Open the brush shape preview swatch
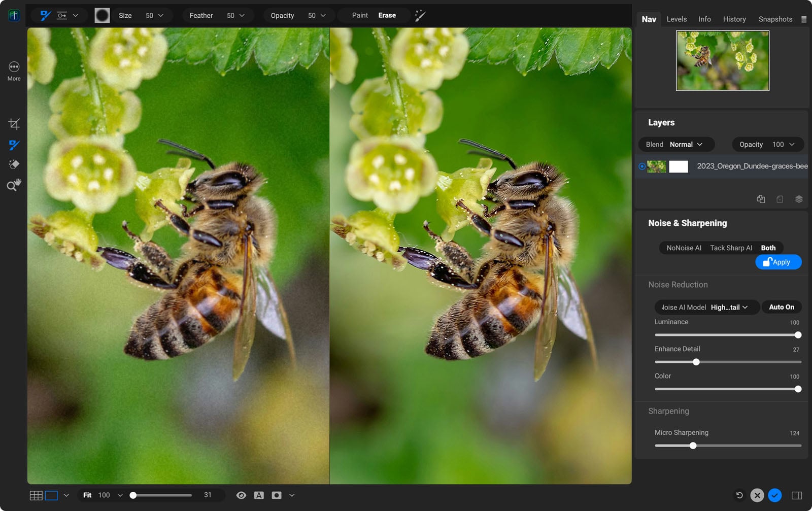 [x=102, y=15]
